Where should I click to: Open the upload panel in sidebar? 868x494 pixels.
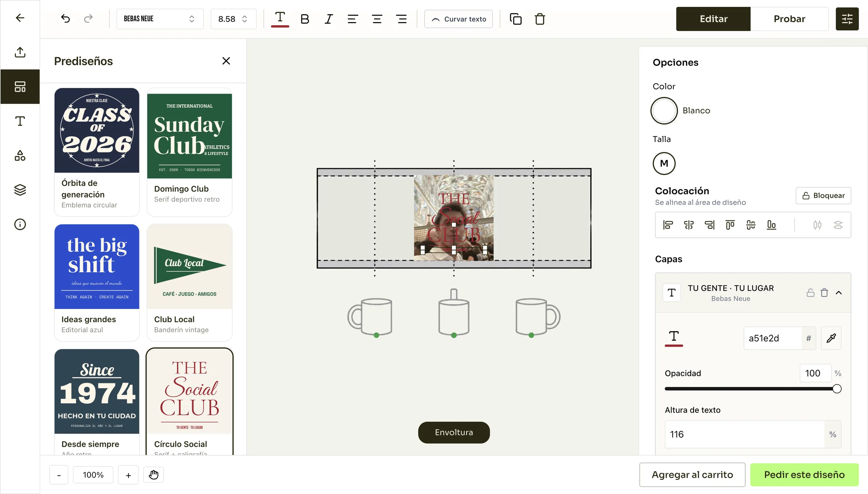[x=20, y=52]
